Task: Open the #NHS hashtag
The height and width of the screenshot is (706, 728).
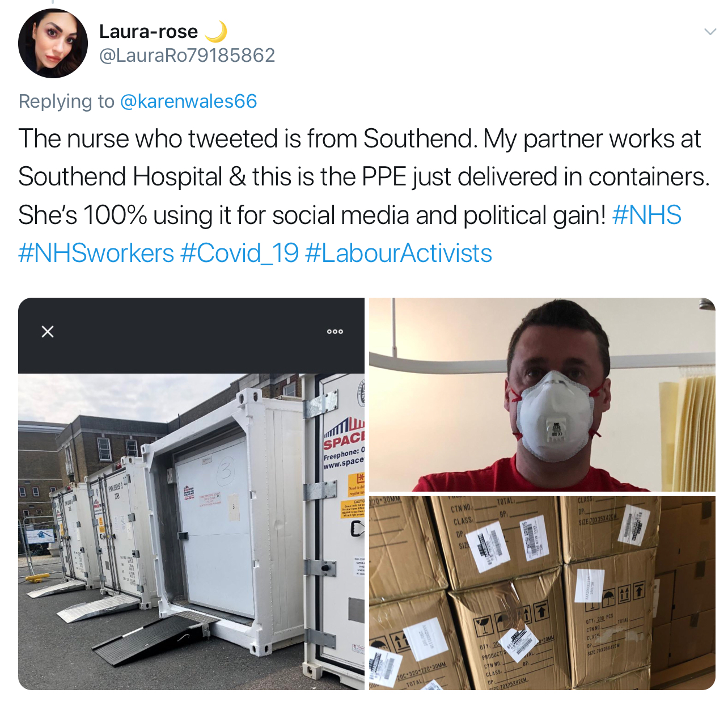Action: click(647, 215)
